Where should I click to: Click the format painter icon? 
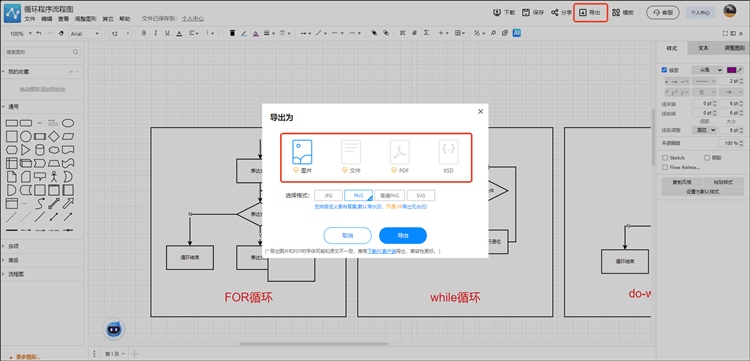[61, 33]
